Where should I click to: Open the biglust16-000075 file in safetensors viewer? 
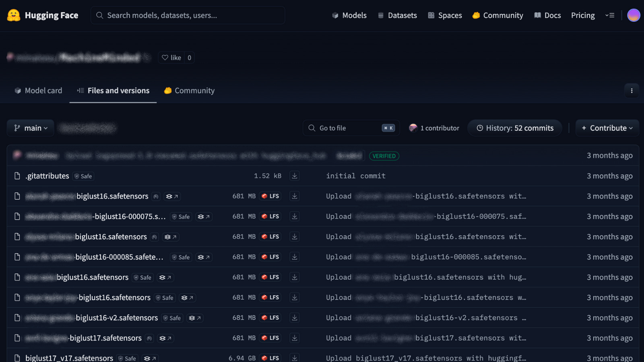click(204, 217)
